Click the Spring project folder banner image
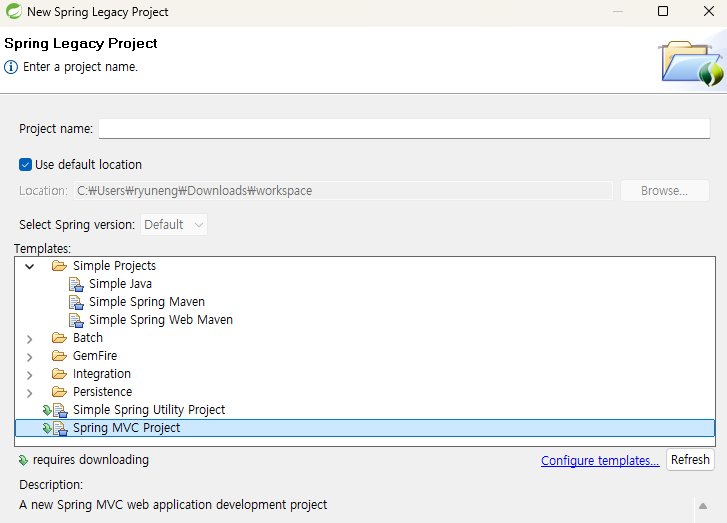727x523 pixels. point(692,64)
